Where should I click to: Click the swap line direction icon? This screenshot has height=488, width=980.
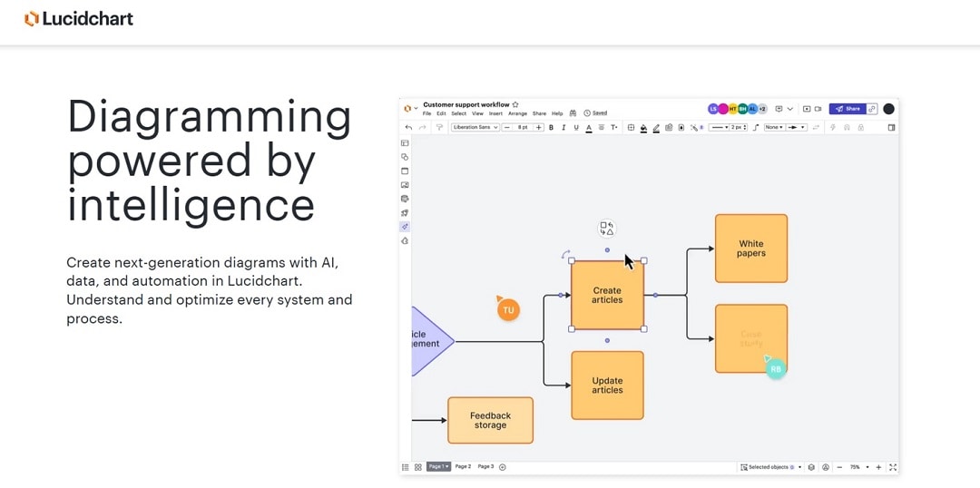tap(816, 128)
